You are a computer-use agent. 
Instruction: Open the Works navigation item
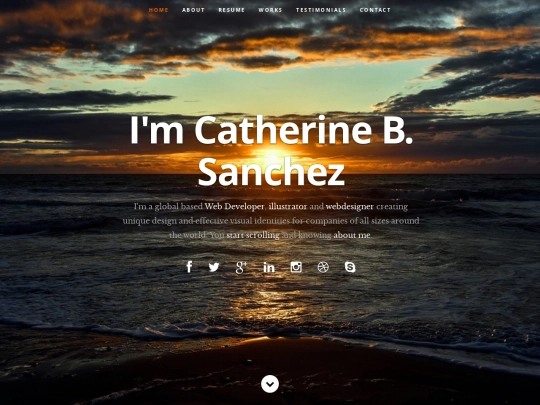point(270,10)
